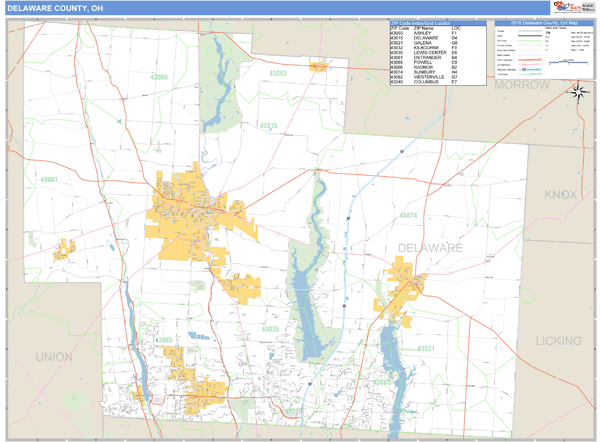The image size is (600, 442).
Task: Select the 2016 Delaware County, OH Map legend title
Action: point(544,23)
